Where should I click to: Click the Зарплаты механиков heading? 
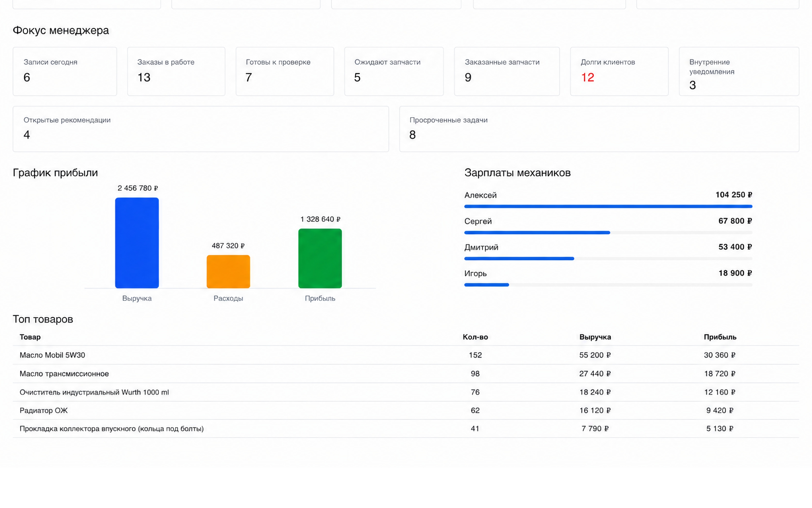click(517, 173)
